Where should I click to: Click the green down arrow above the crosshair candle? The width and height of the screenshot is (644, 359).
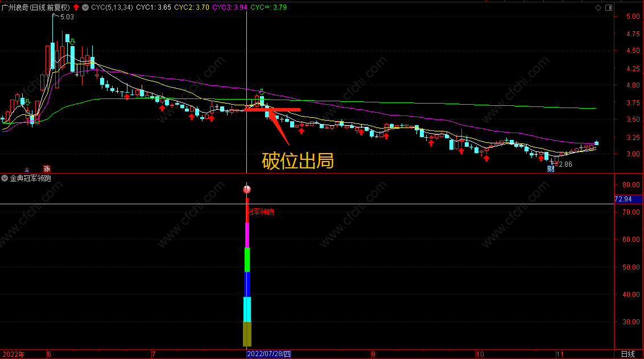(262, 92)
